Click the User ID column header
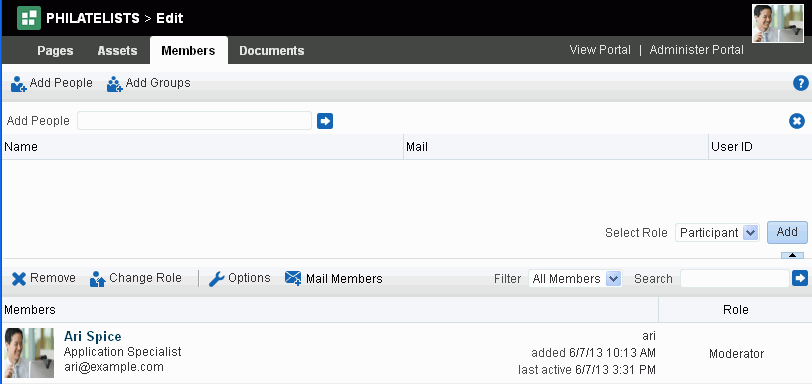812x384 pixels. point(760,147)
